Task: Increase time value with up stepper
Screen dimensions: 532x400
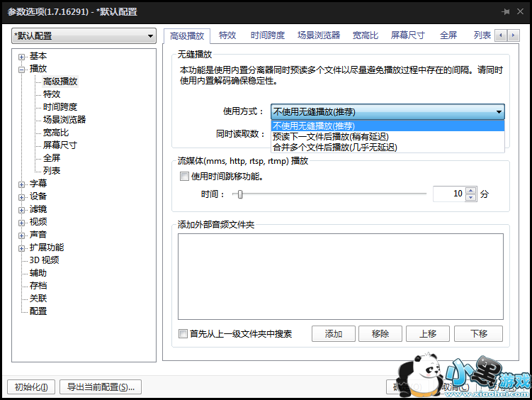Action: (470, 191)
